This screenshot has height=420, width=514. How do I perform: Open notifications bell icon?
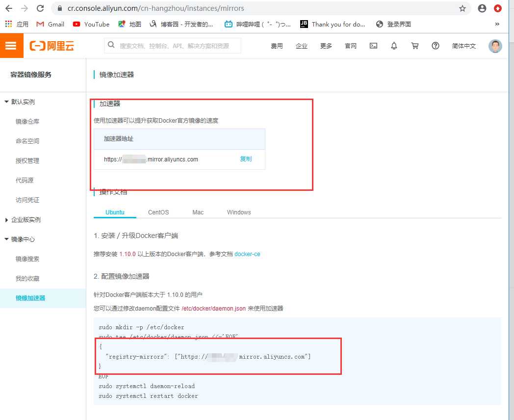pos(394,46)
